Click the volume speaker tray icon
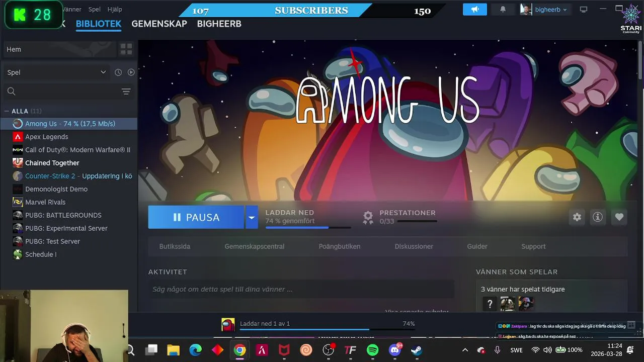The height and width of the screenshot is (362, 644). click(547, 350)
